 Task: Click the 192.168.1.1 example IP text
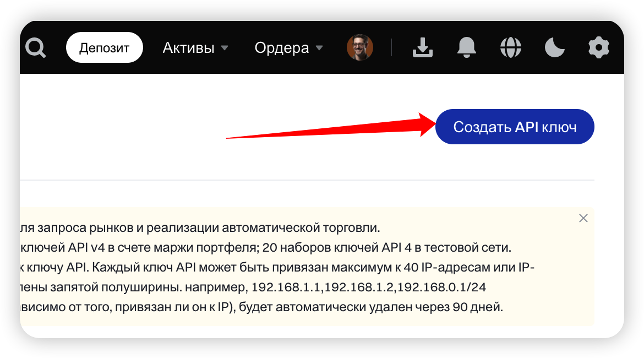283,288
